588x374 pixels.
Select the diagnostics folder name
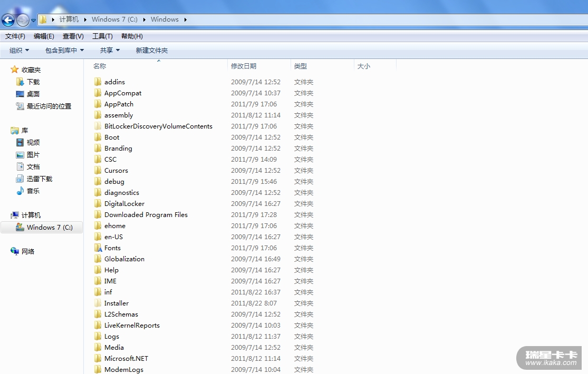tap(122, 192)
